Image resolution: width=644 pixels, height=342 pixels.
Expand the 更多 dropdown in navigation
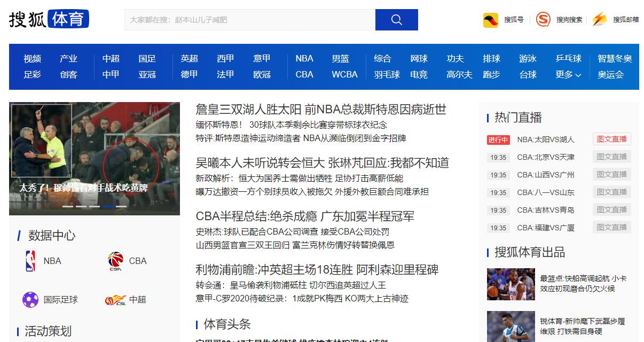(568, 75)
